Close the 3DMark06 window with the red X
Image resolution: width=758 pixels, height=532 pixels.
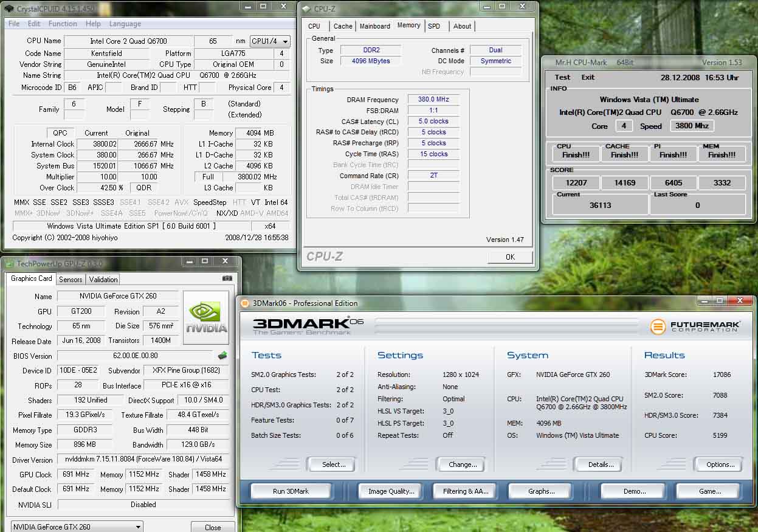coord(740,300)
